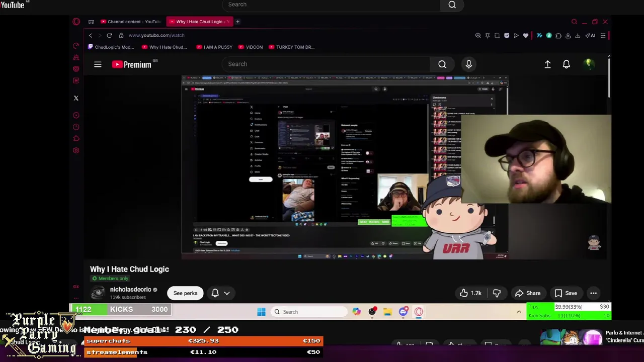Open Discord from the taskbar
This screenshot has width=644, height=362.
tap(403, 312)
